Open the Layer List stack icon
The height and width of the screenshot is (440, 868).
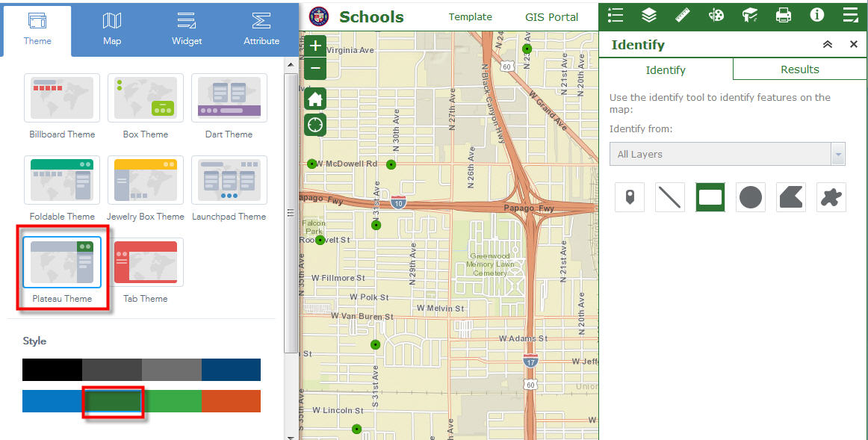[649, 15]
